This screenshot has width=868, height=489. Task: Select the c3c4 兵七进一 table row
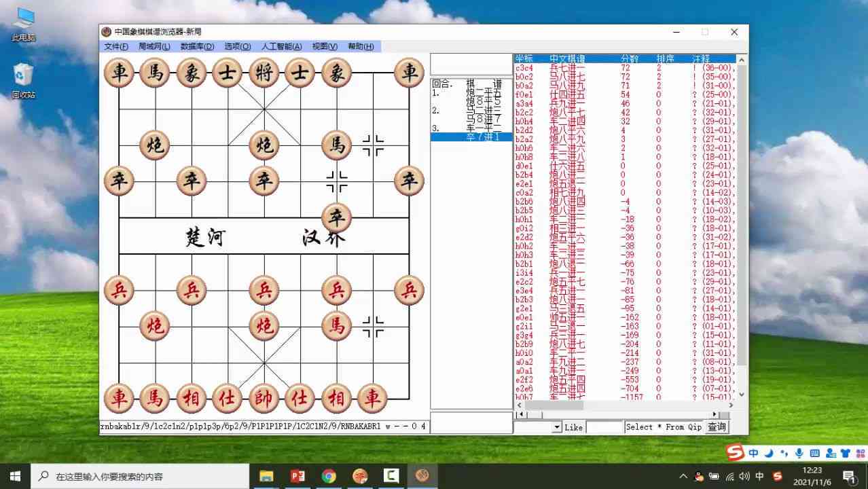pos(625,68)
